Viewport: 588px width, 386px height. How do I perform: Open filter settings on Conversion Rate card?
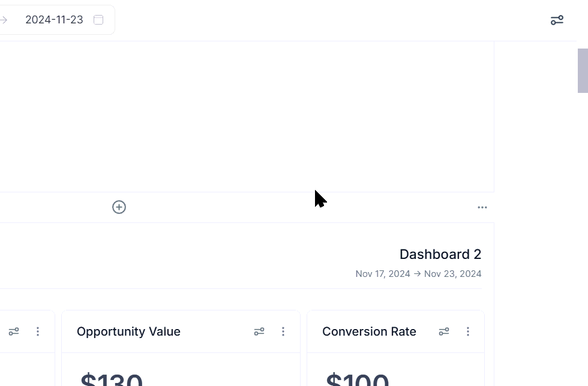[x=444, y=331]
